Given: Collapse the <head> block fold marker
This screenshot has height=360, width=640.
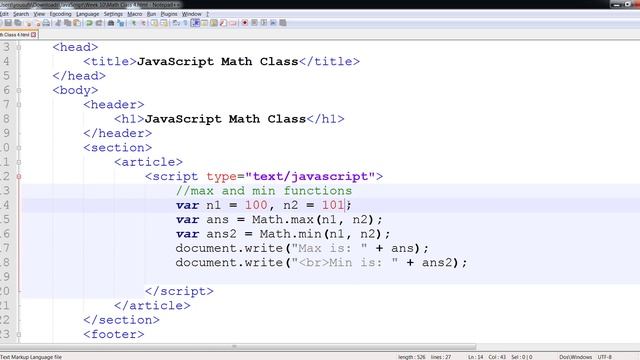Looking at the screenshot, I should (x=19, y=47).
